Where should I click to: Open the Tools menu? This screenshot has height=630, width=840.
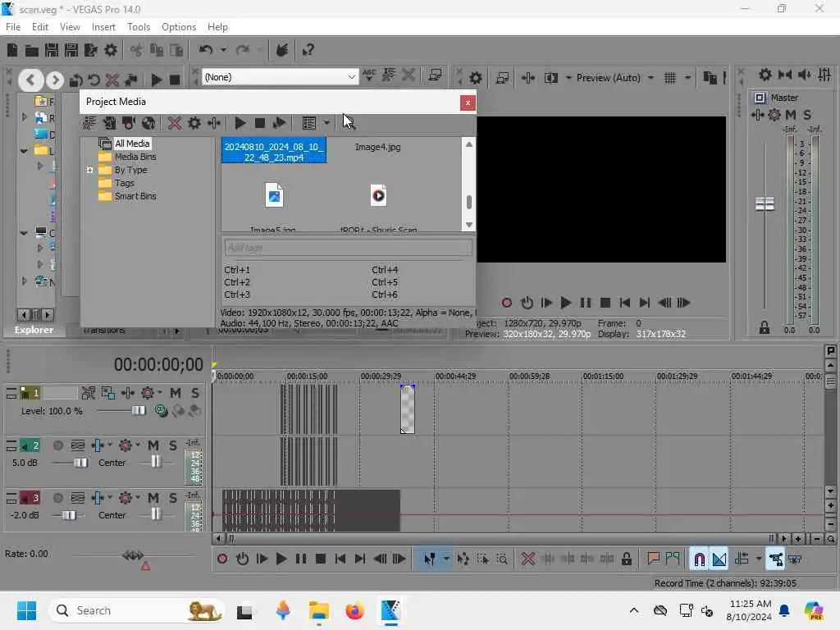(x=138, y=27)
